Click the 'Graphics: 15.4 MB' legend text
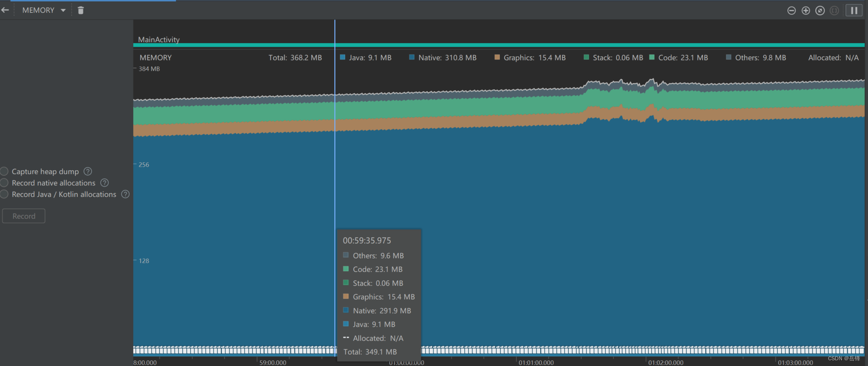Image resolution: width=868 pixels, height=366 pixels. (535, 57)
